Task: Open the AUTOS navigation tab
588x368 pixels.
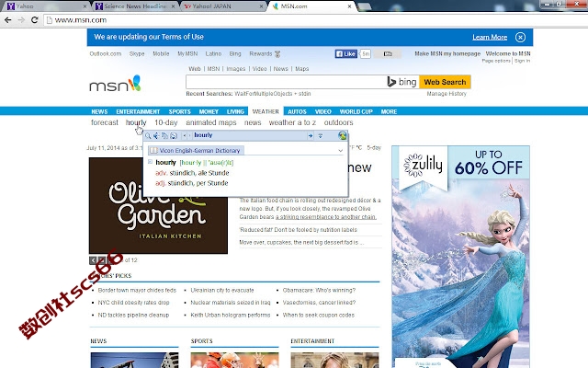Action: point(297,111)
